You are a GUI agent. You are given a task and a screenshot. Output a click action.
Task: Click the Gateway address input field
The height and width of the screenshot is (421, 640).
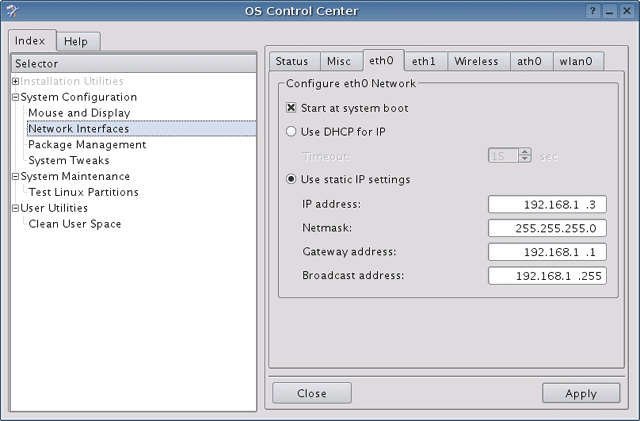[547, 252]
